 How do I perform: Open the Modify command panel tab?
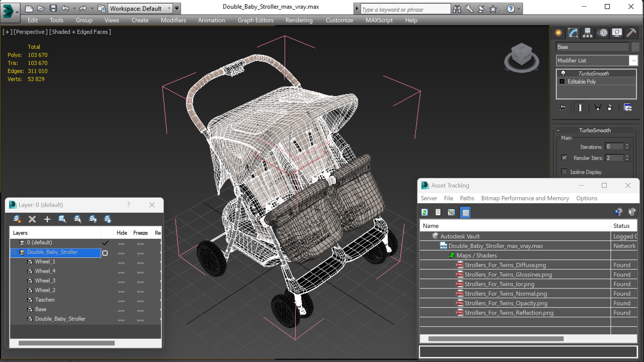(573, 32)
